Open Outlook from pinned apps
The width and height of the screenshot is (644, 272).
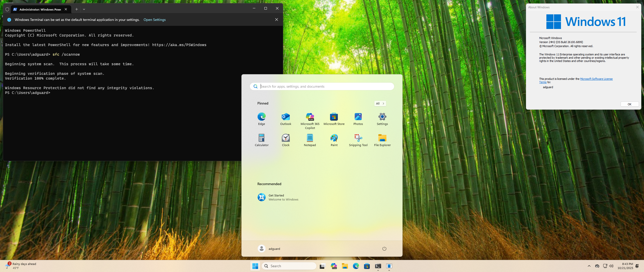[x=286, y=117]
